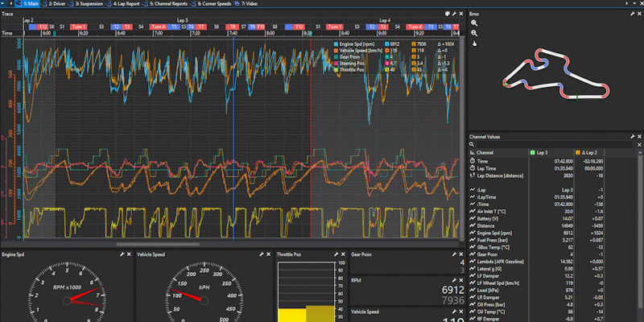This screenshot has height=322, width=644.
Task: Open the 7: Video tab
Action: (x=246, y=4)
